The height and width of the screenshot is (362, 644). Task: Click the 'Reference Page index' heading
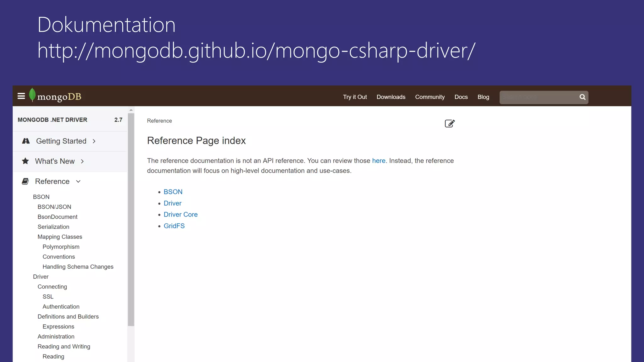[x=196, y=141]
